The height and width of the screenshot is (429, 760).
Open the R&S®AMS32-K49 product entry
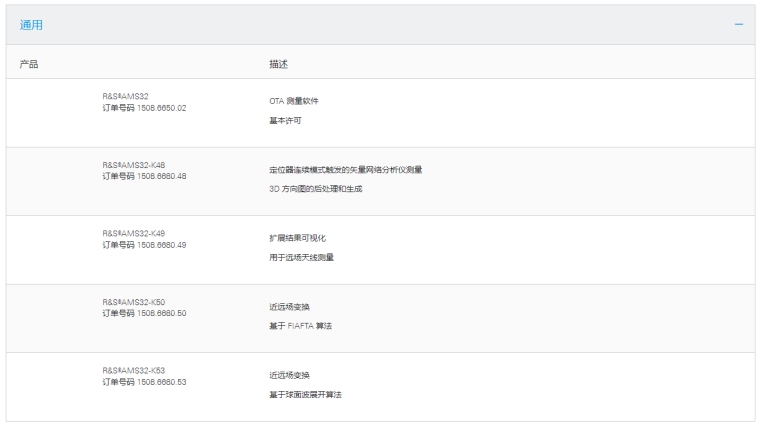134,233
